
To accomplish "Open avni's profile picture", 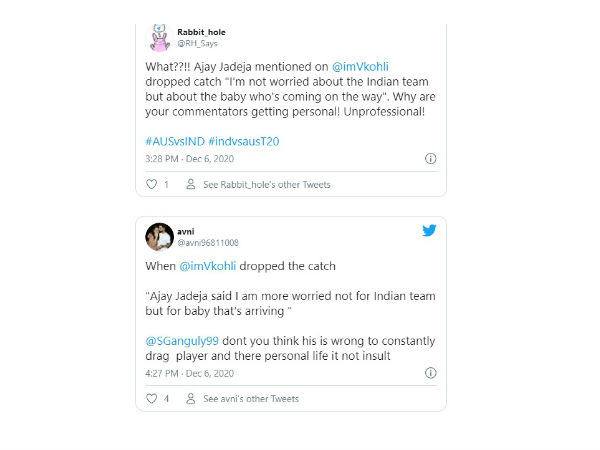I will pyautogui.click(x=158, y=237).
